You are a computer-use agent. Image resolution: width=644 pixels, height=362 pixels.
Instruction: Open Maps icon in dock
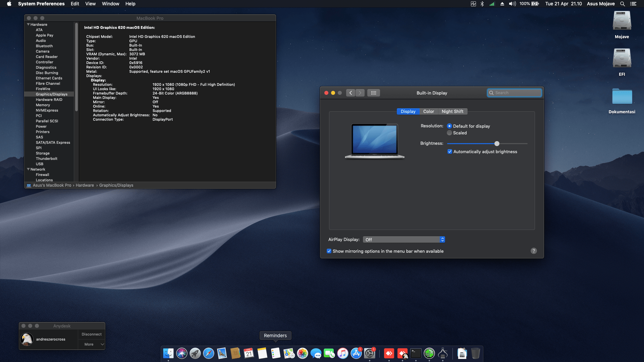pos(289,353)
